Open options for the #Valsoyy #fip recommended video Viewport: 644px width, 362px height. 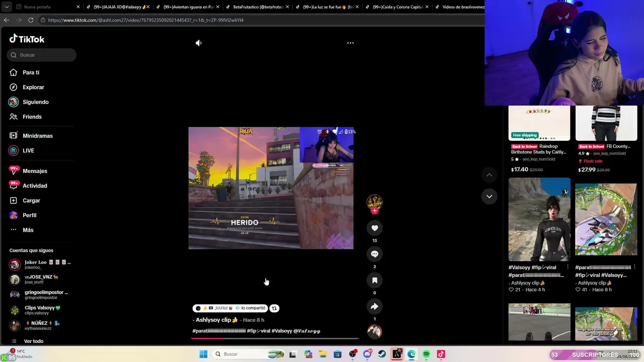(568, 267)
